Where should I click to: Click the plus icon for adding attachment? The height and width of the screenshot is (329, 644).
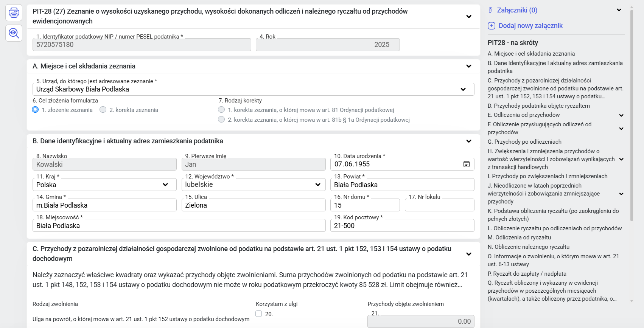[x=492, y=26]
